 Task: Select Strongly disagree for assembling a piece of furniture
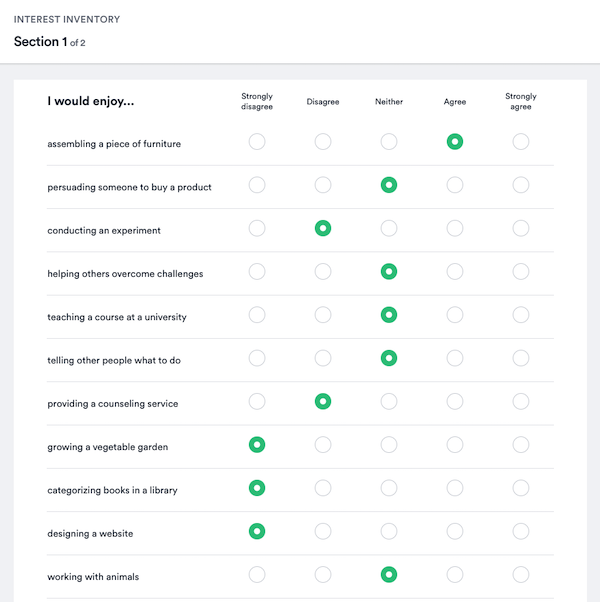257,142
